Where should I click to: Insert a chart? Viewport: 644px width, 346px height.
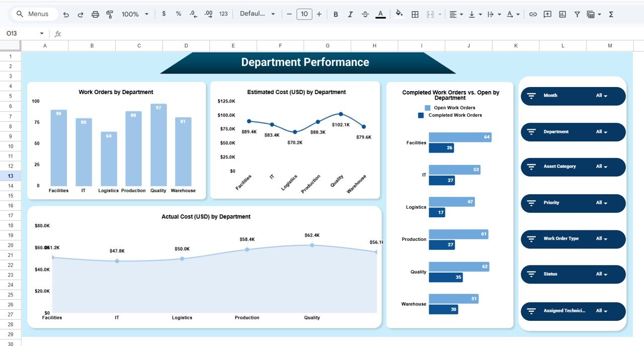[x=562, y=14]
